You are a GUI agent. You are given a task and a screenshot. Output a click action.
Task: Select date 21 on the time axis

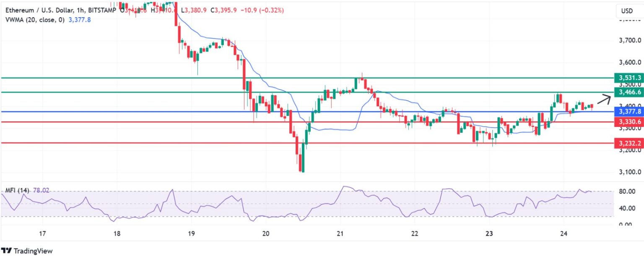click(340, 234)
